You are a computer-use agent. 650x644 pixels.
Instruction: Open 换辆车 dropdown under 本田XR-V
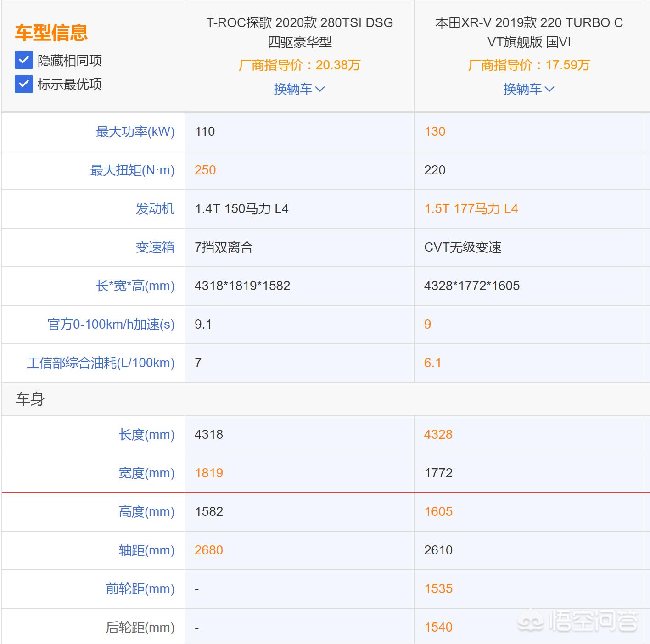point(529,89)
